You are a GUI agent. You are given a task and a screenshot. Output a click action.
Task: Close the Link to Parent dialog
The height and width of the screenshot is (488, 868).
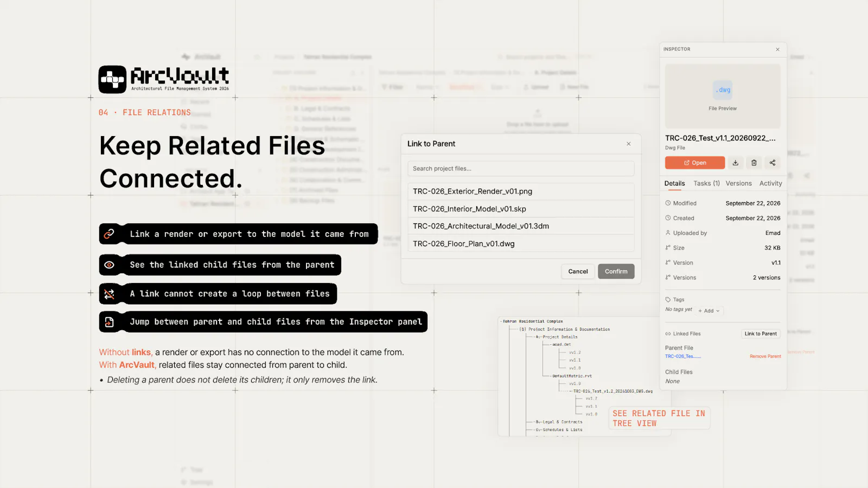[629, 144]
